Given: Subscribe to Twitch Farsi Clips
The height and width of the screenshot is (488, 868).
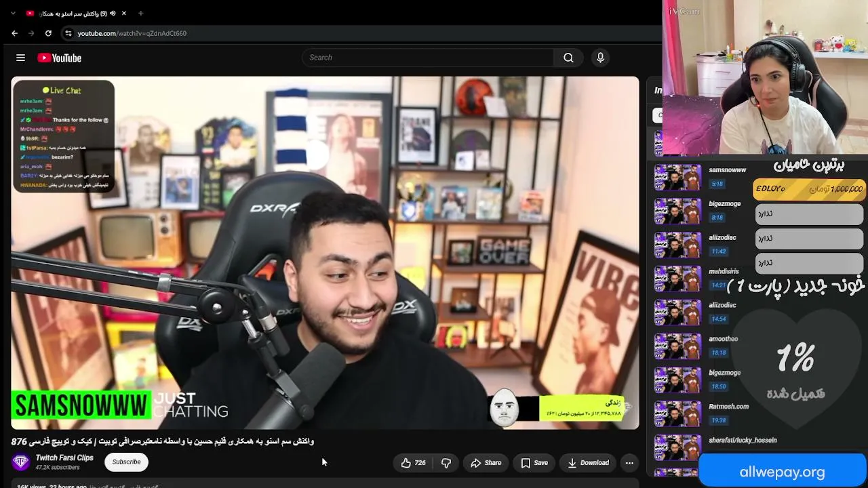Looking at the screenshot, I should (126, 462).
